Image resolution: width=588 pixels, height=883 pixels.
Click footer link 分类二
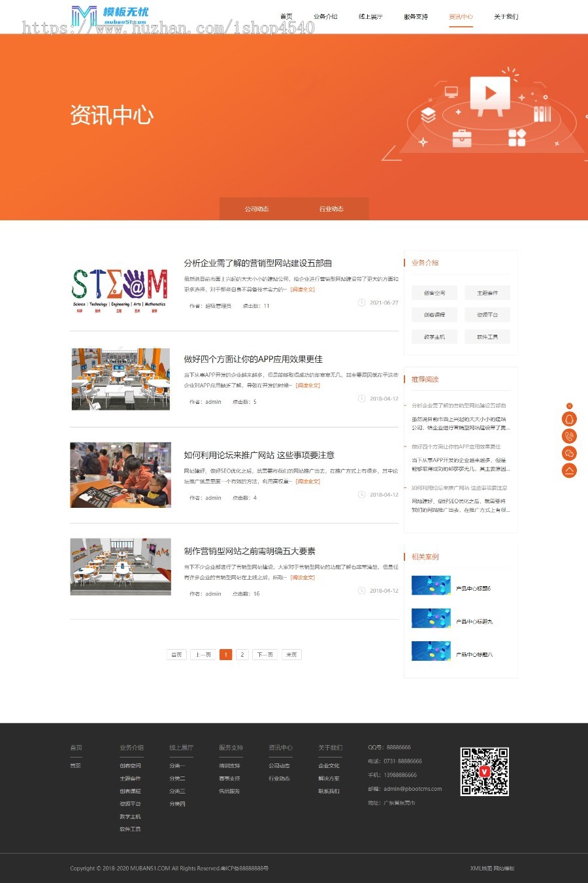pyautogui.click(x=177, y=778)
